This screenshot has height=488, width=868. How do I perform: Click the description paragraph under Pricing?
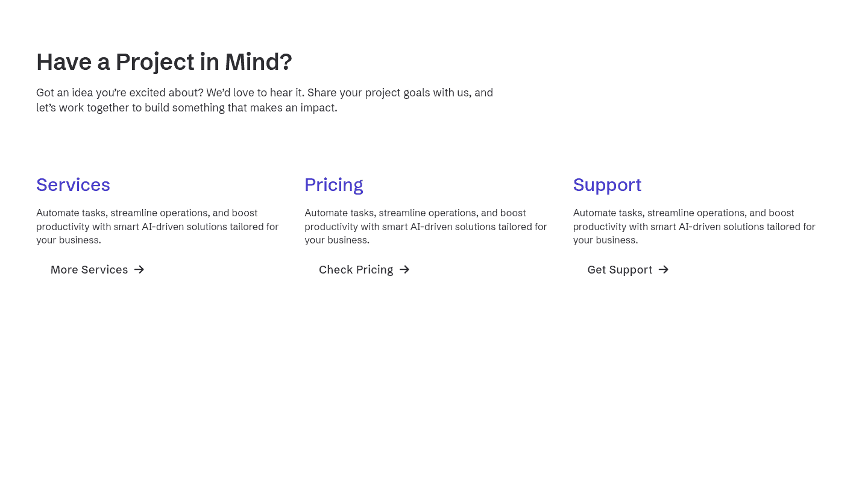[426, 227]
